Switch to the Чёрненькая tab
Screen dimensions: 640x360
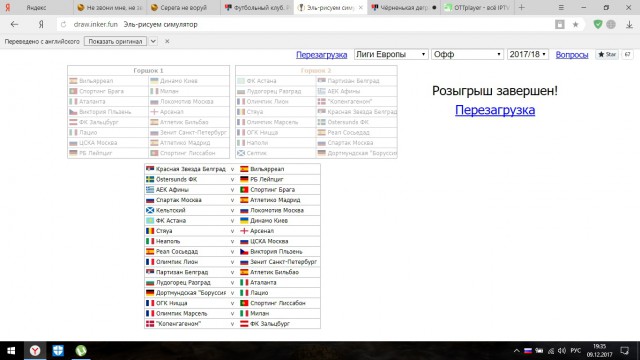coord(404,7)
